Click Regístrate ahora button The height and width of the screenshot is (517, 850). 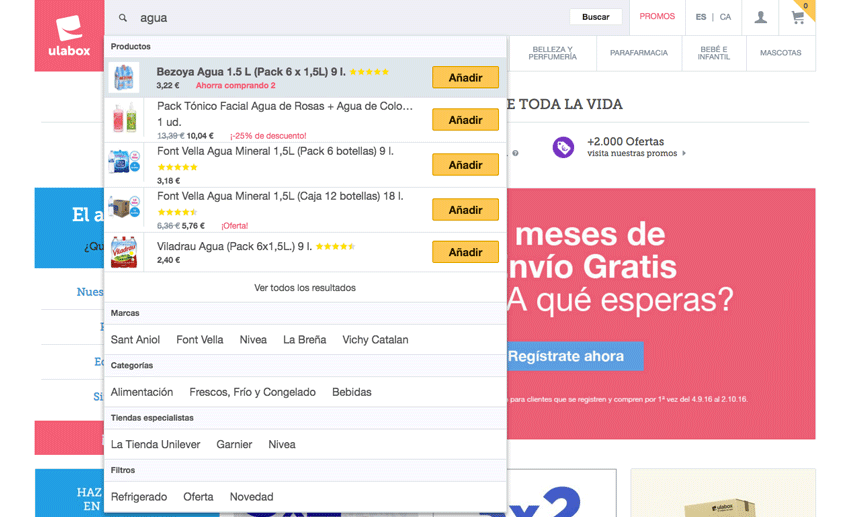coord(575,356)
